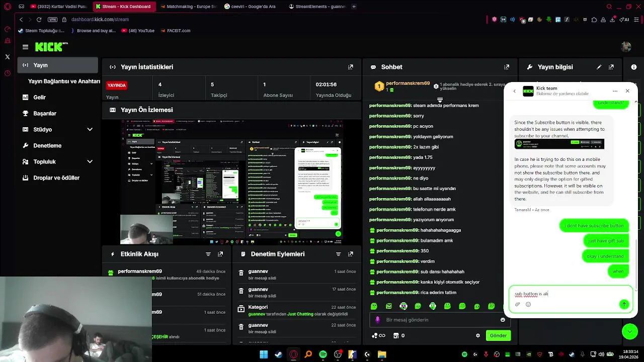This screenshot has width=644, height=362.
Task: Pop out the Etkinlik Akışı panel
Action: [x=220, y=254]
